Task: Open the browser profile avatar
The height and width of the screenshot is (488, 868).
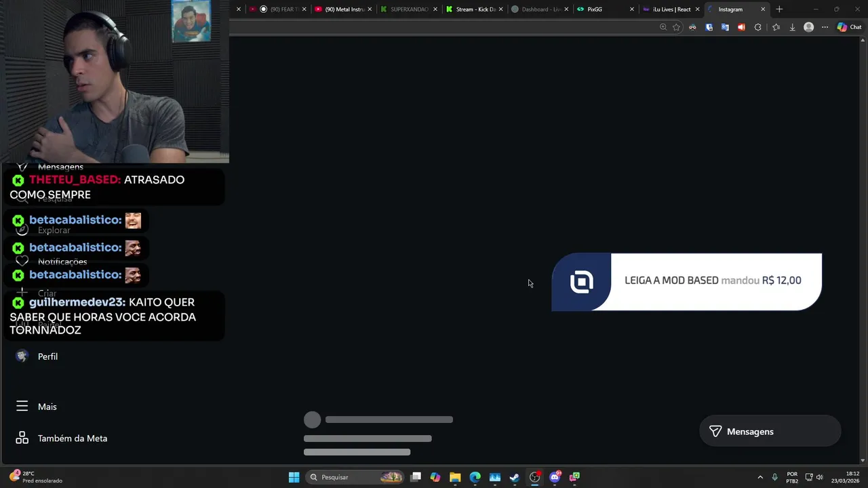Action: tap(808, 27)
